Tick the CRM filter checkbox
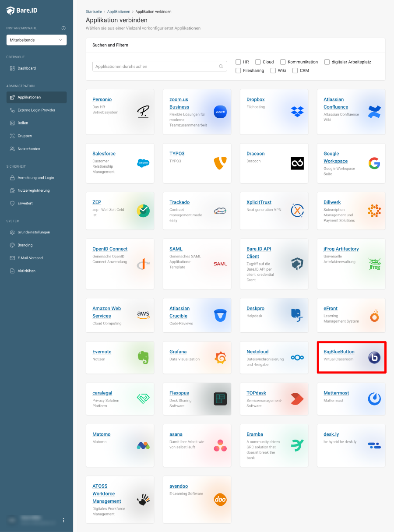This screenshot has width=394, height=532. [295, 70]
